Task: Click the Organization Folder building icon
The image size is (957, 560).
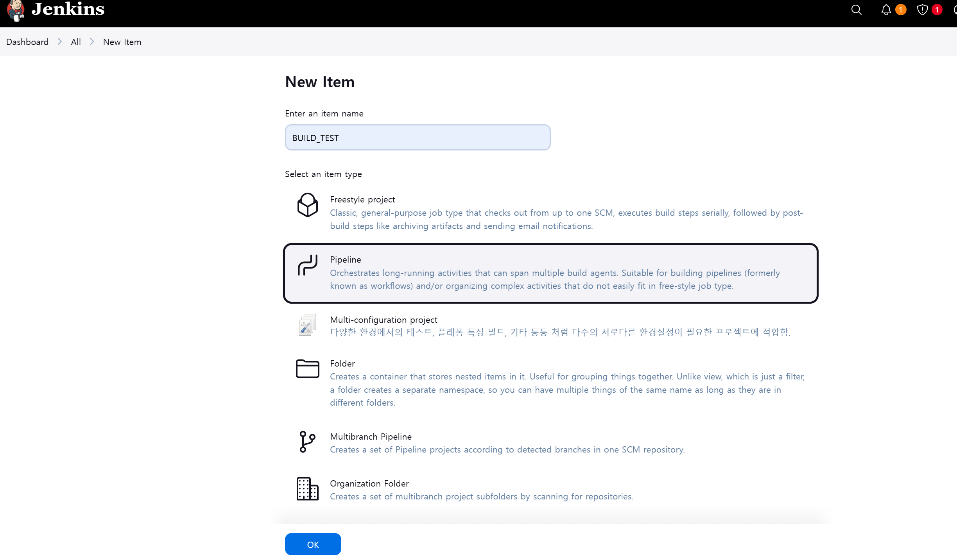Action: pos(307,488)
